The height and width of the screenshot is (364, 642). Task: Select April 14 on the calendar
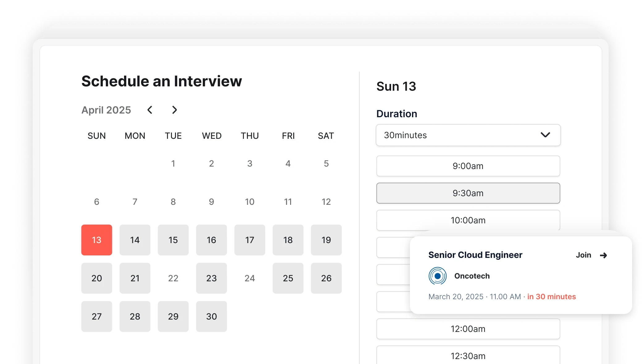pos(135,240)
